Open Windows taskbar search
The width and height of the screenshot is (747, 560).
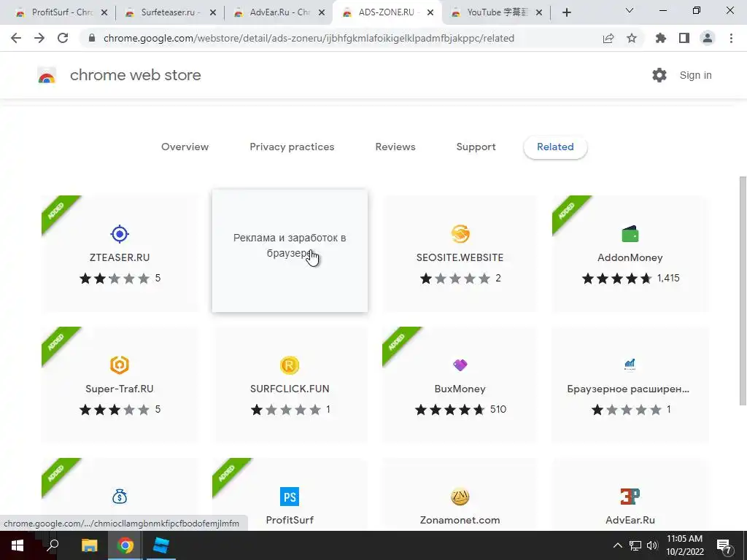(x=53, y=545)
